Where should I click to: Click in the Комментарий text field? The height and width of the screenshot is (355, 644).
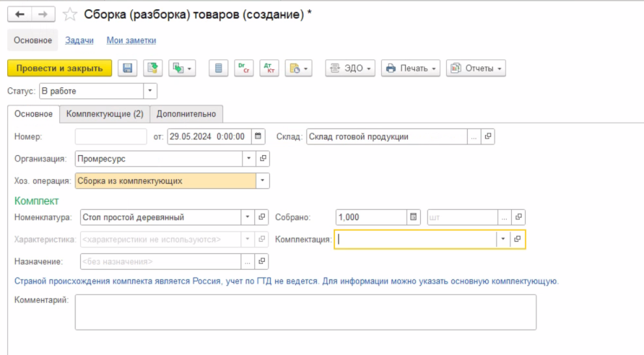305,312
